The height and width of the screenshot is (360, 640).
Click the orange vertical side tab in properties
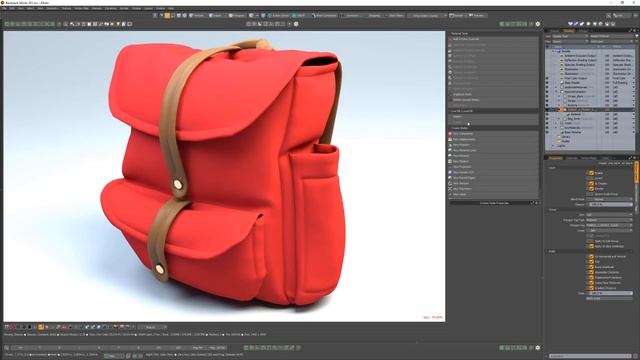(637, 172)
